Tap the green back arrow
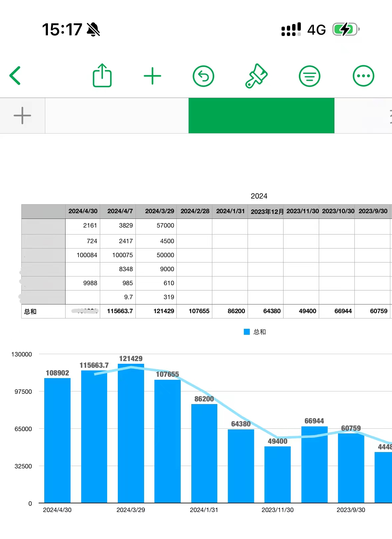The image size is (392, 539). coord(15,76)
